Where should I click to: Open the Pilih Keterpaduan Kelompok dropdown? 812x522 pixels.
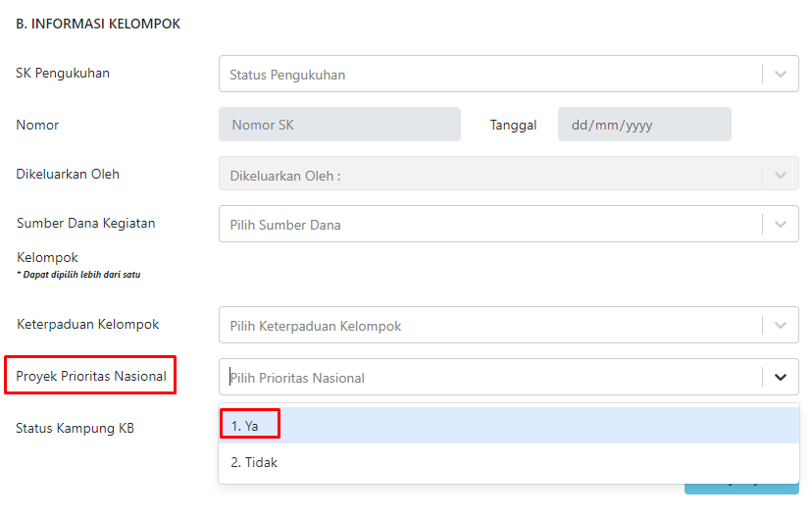point(509,325)
